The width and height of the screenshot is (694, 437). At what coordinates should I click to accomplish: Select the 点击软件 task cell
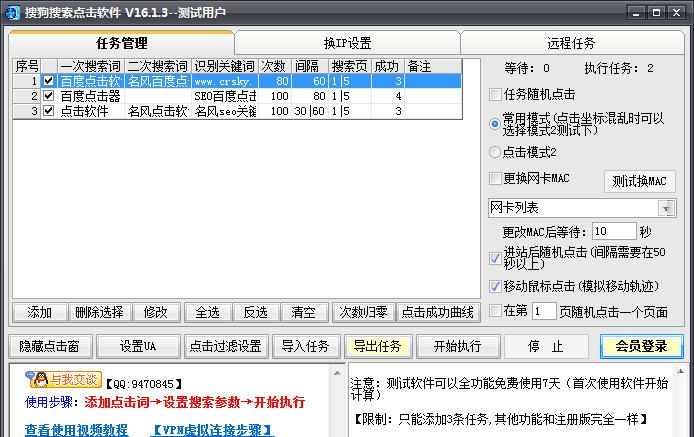click(x=91, y=111)
